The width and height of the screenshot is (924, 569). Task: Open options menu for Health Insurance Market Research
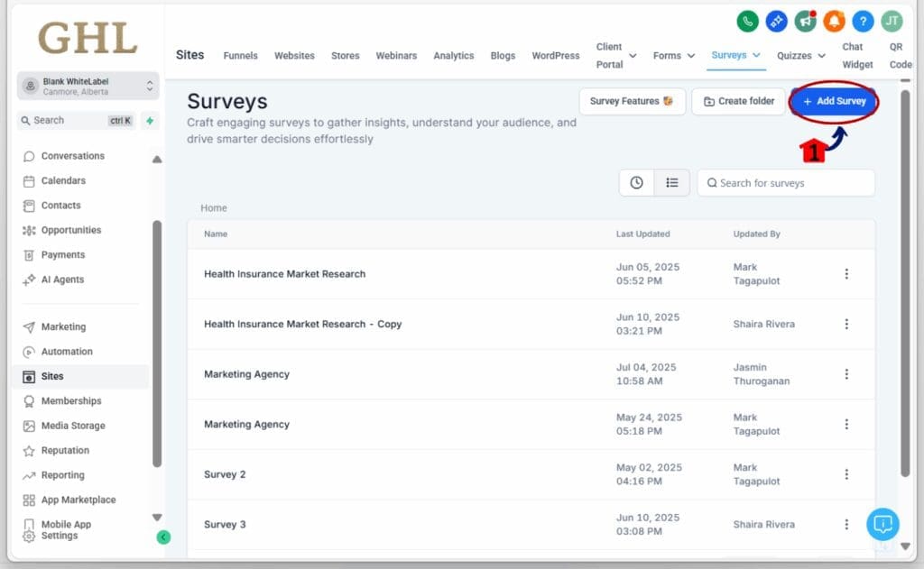[846, 274]
